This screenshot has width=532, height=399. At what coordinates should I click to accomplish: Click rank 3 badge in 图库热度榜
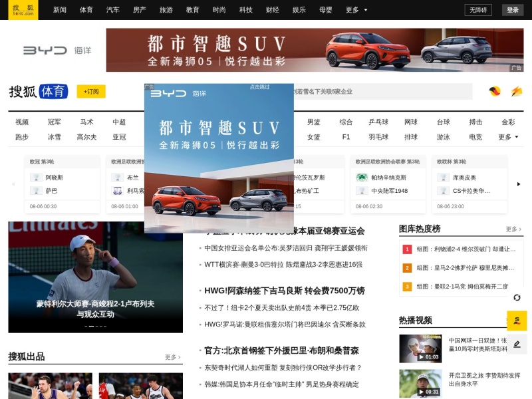(x=407, y=287)
